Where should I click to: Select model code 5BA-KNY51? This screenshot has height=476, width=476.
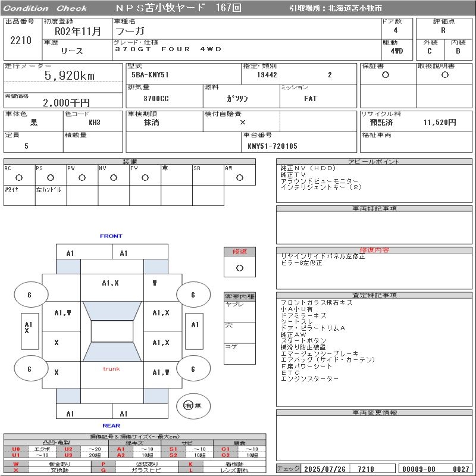pyautogui.click(x=150, y=75)
